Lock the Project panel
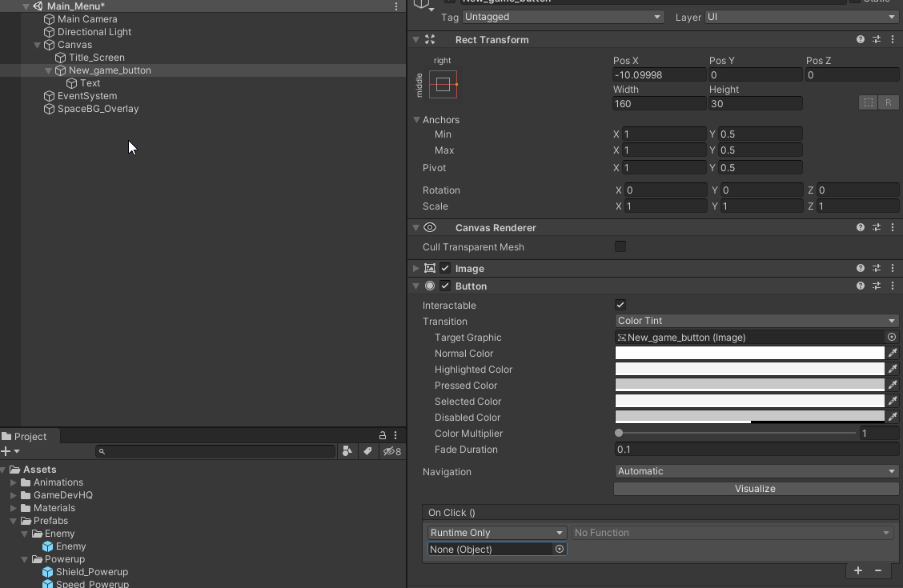Screen dimensions: 903x588 (383, 435)
